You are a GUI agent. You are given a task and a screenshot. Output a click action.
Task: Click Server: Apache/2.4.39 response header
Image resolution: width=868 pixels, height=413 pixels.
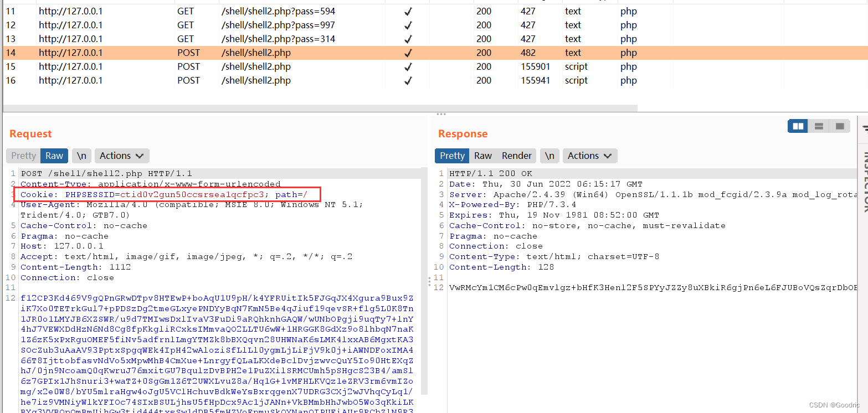pos(653,194)
